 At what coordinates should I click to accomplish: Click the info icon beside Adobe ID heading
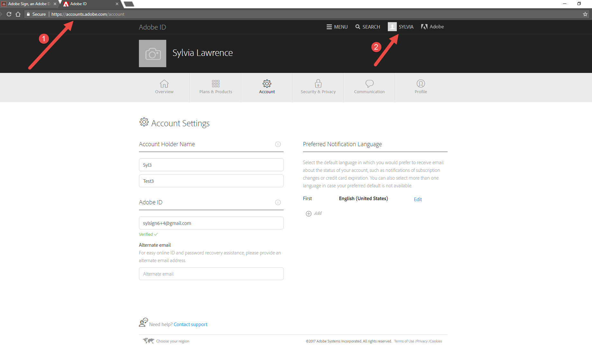(x=278, y=202)
